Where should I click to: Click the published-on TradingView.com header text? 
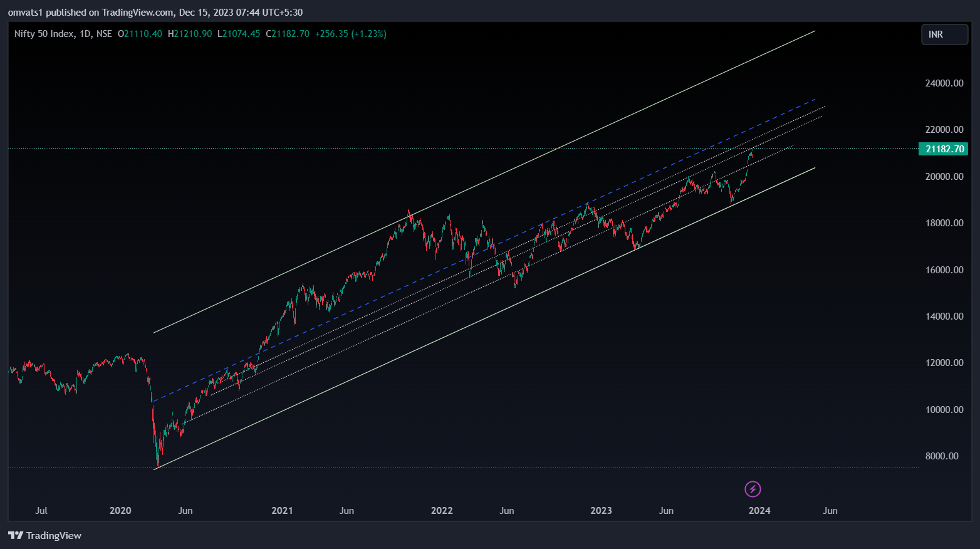155,13
